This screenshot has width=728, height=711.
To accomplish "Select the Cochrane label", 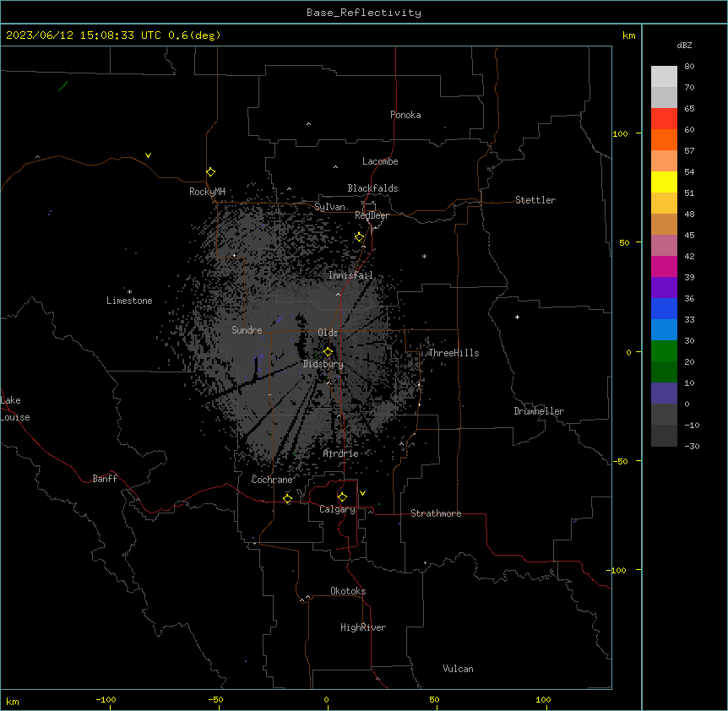I will (x=272, y=480).
